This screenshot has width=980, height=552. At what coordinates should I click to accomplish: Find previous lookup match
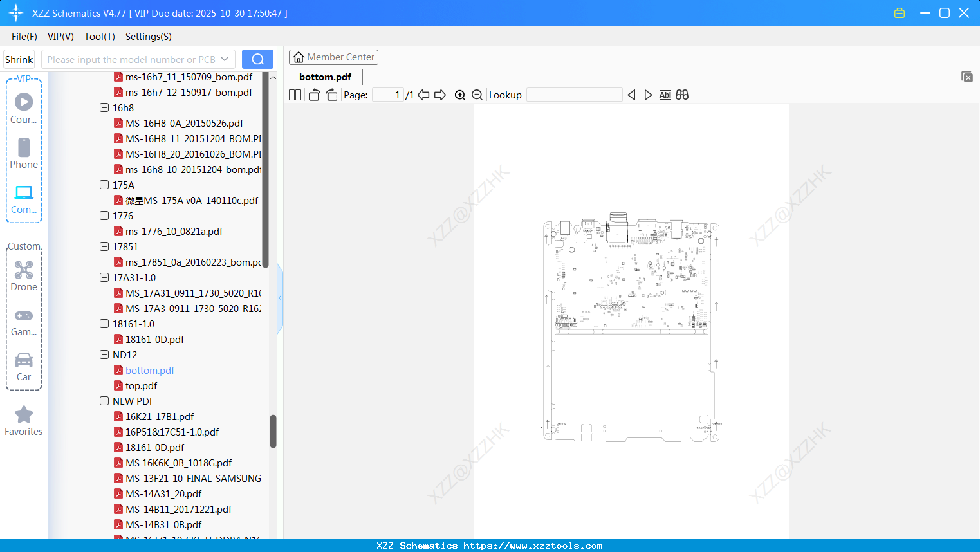(x=631, y=95)
